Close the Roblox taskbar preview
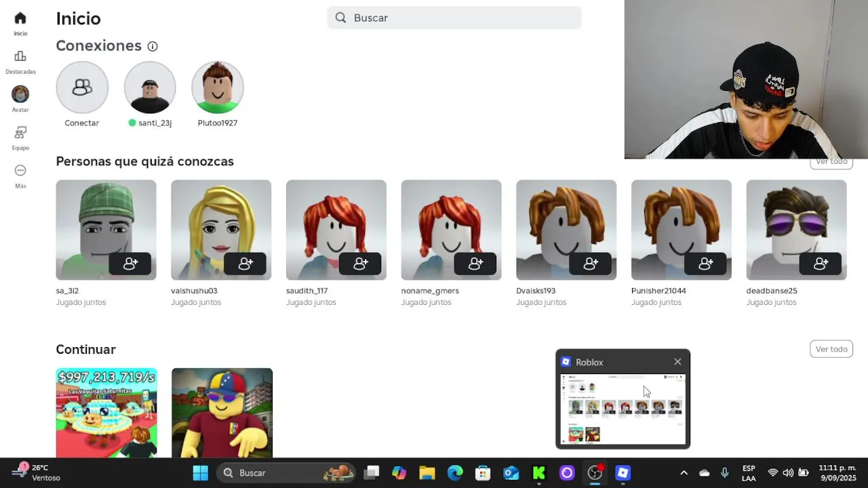The image size is (868, 488). point(677,362)
